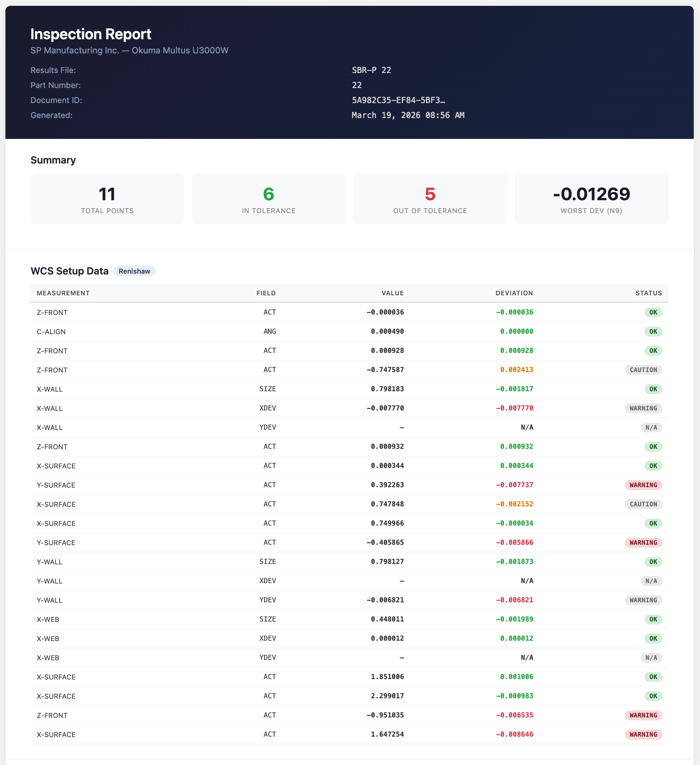Click the generated date March 19, 2026
This screenshot has width=700, height=765.
[408, 115]
